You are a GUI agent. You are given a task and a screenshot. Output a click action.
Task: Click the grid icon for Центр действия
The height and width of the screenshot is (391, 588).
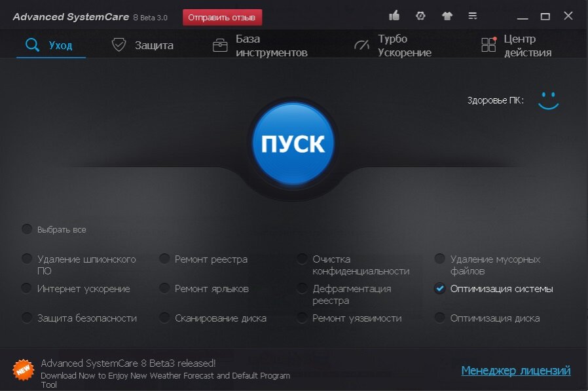click(x=489, y=45)
